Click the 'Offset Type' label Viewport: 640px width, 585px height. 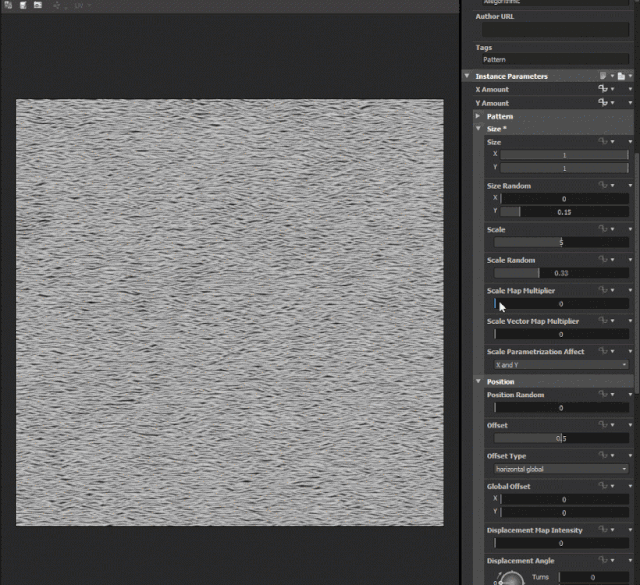click(x=506, y=456)
